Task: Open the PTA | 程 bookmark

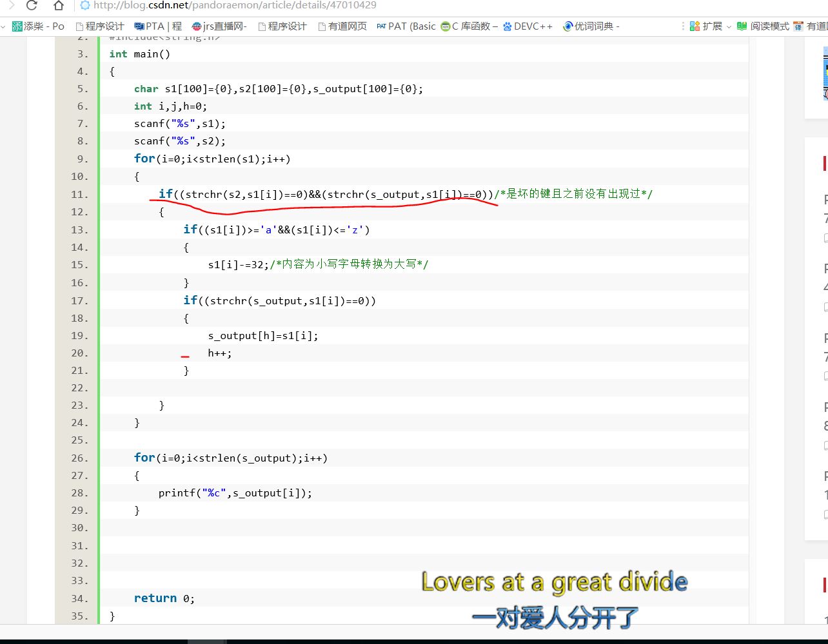Action: click(x=158, y=26)
